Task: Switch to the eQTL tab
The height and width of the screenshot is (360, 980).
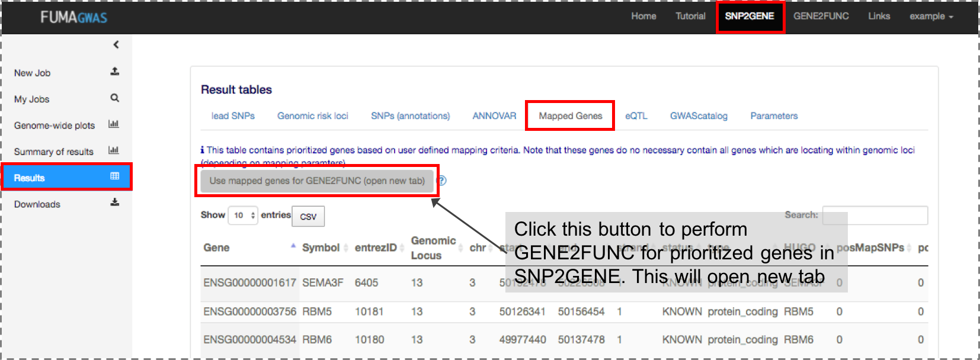Action: point(636,116)
